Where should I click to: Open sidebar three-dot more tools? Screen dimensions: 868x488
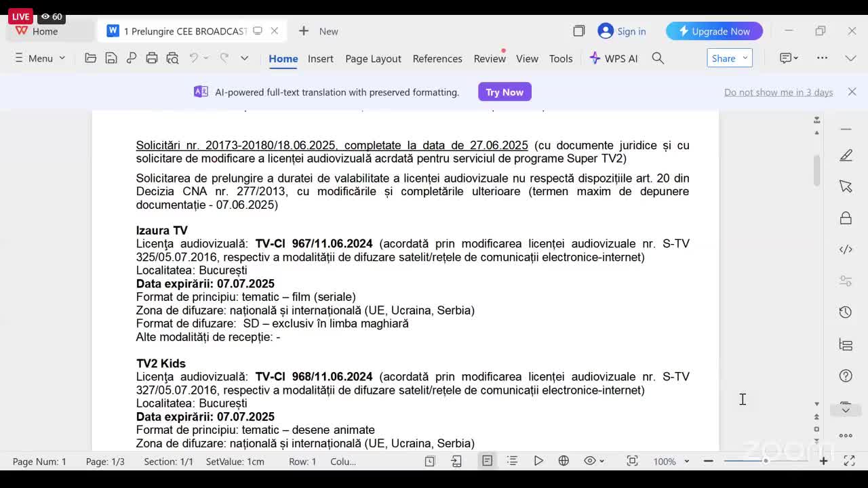point(846,436)
